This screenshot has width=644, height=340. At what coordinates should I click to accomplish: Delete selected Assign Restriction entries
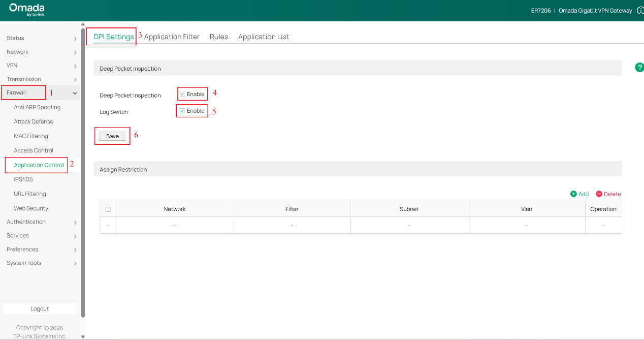(608, 194)
